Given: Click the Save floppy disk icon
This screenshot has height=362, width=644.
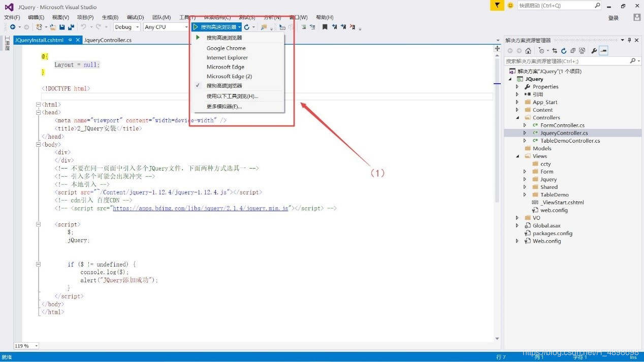Looking at the screenshot, I should pyautogui.click(x=62, y=27).
